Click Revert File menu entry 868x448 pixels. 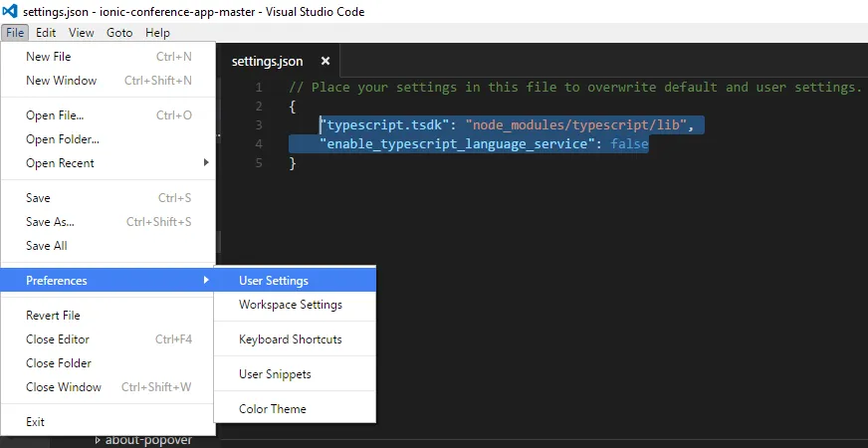[x=108, y=316]
